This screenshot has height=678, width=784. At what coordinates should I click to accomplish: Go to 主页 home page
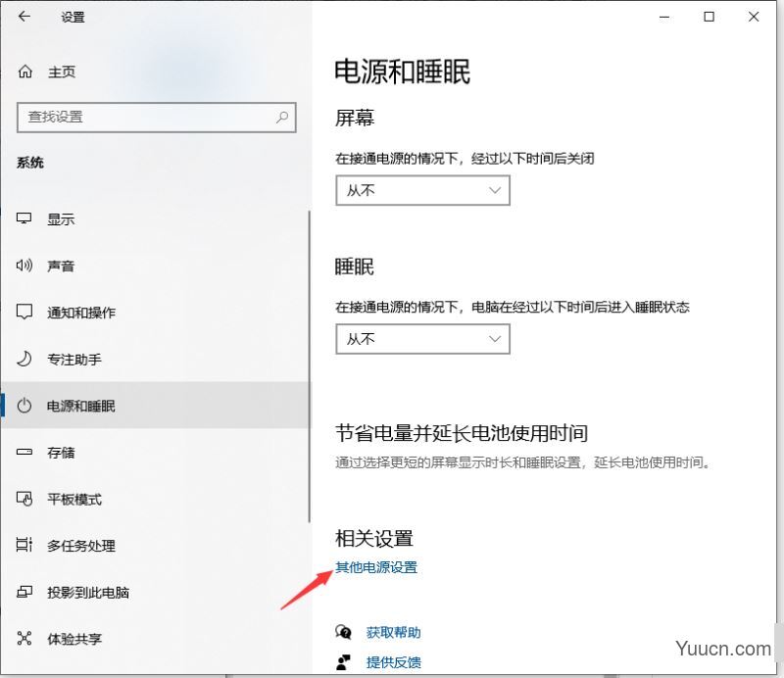(62, 72)
